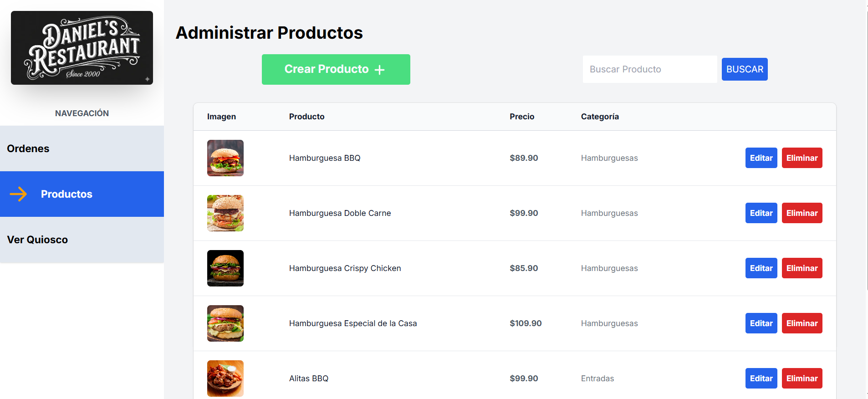Click the orange arrow beside Productos
868x399 pixels.
click(19, 194)
